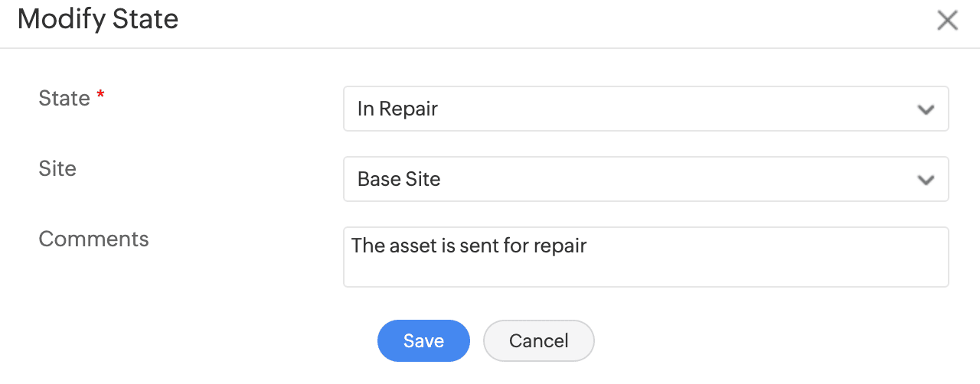This screenshot has height=384, width=980.
Task: Close the Modify State dialog
Action: pos(947,21)
